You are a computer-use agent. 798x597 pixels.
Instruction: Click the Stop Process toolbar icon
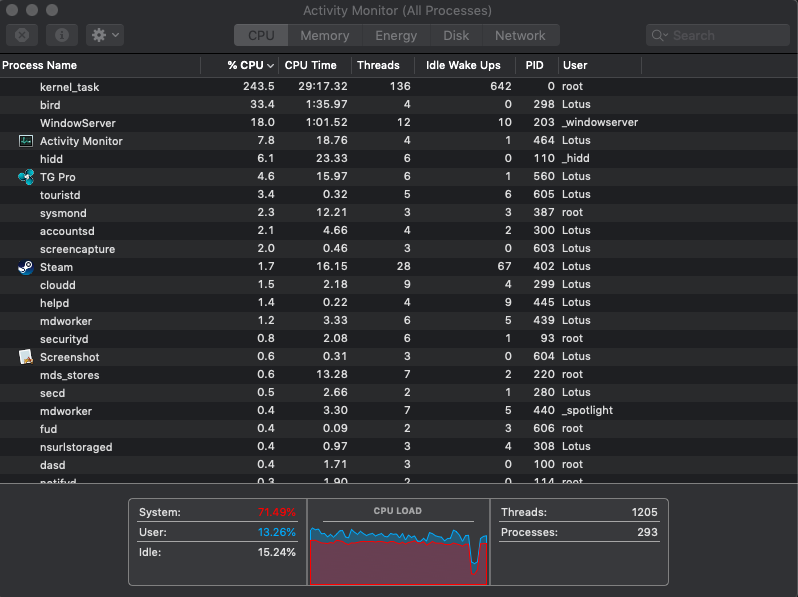(22, 35)
